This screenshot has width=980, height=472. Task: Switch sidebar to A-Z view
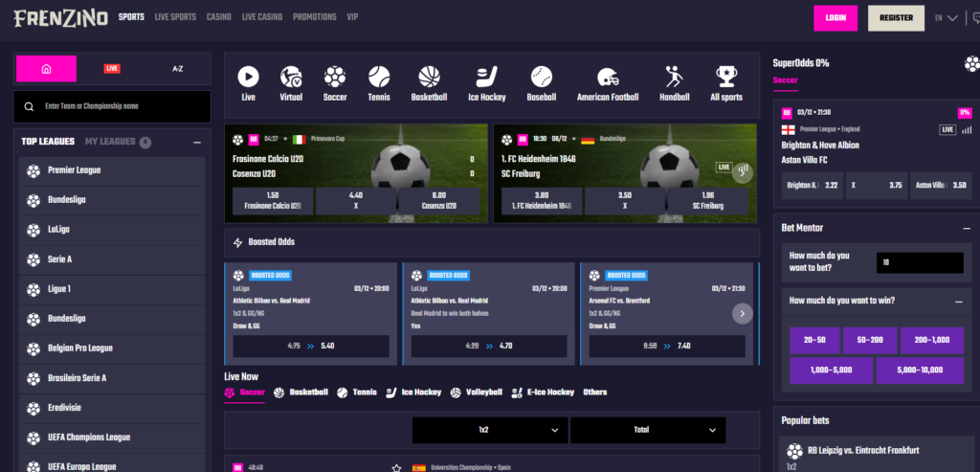[x=177, y=69]
